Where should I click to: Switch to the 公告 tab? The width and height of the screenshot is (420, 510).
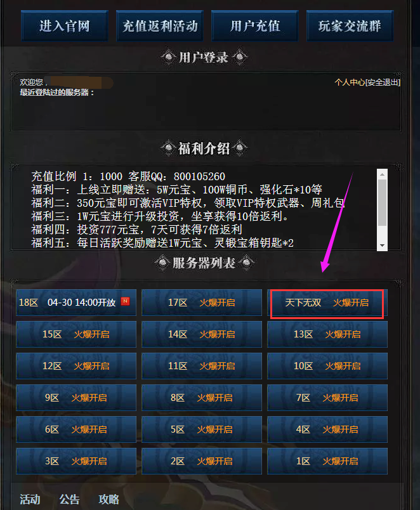(69, 499)
